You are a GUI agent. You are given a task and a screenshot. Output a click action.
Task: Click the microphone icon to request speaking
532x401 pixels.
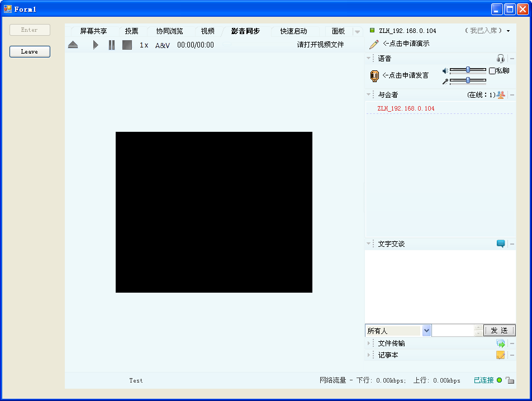(x=374, y=76)
